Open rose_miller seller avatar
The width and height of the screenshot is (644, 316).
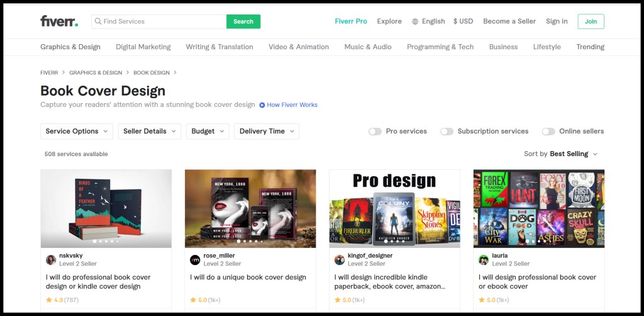tap(195, 260)
